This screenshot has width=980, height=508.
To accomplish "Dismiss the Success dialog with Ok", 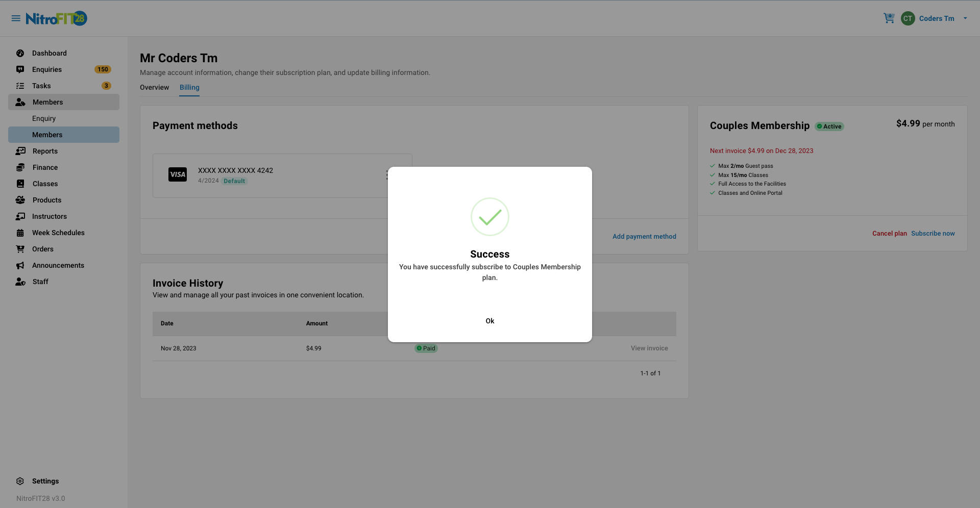I will pos(489,321).
